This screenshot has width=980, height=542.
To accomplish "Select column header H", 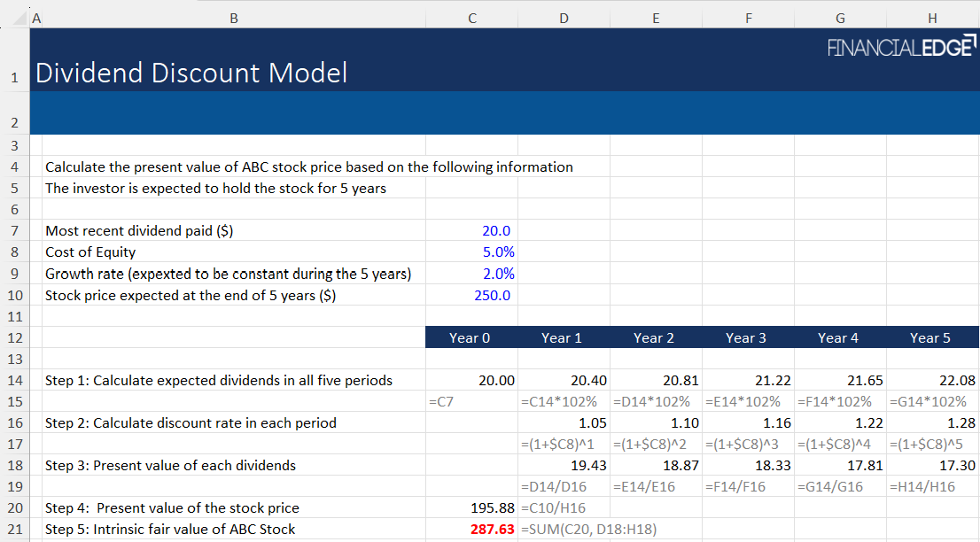I will pyautogui.click(x=931, y=17).
